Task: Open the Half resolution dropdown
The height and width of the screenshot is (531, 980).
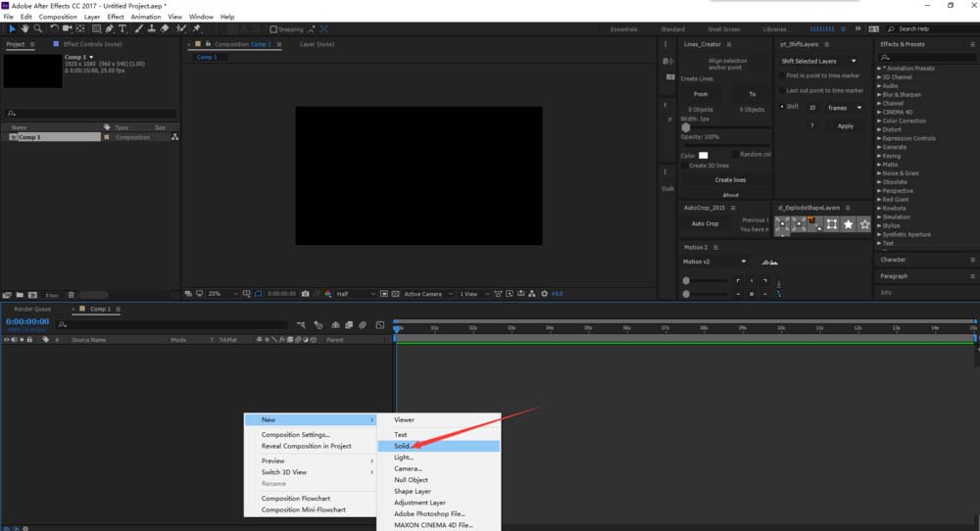Action: coord(356,294)
